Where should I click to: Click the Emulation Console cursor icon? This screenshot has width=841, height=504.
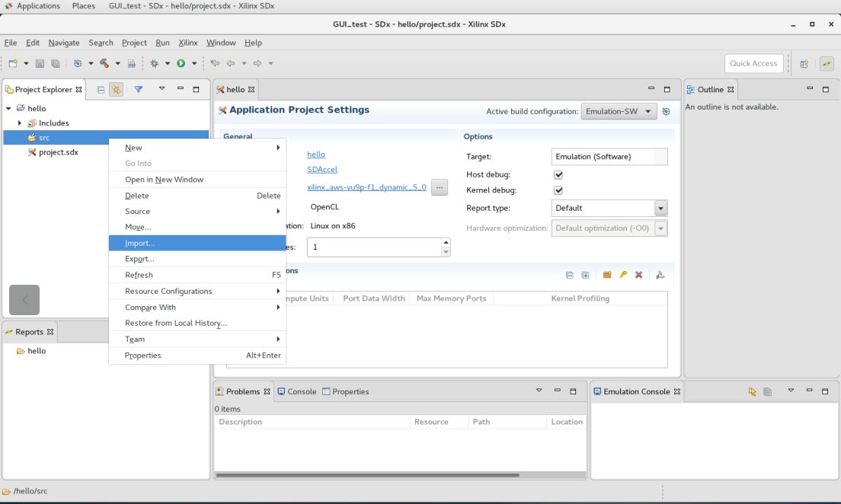tap(752, 392)
